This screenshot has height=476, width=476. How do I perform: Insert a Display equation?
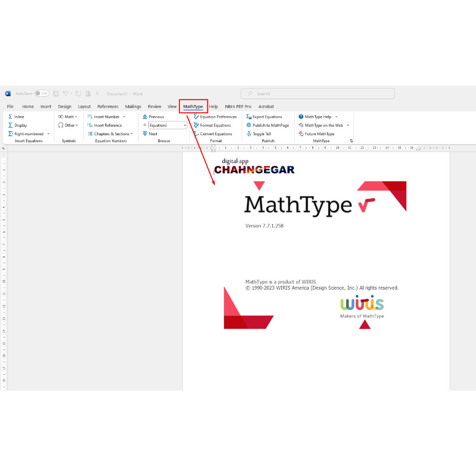point(18,125)
